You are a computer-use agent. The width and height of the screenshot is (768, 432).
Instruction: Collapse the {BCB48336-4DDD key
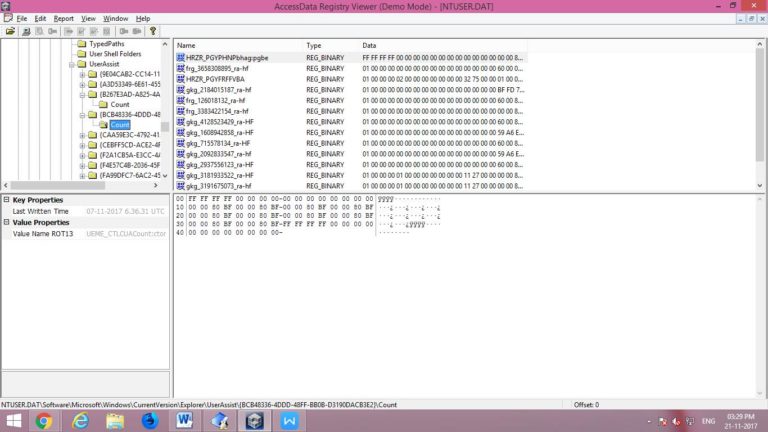point(82,115)
